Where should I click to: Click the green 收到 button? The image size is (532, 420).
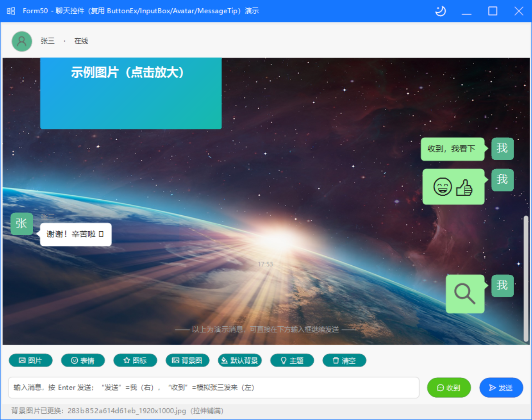[448, 387]
